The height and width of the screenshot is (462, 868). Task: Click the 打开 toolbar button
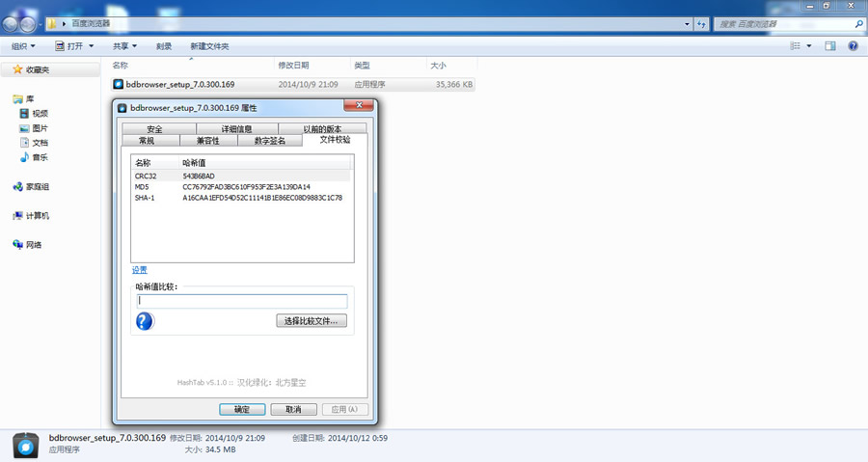pos(68,46)
